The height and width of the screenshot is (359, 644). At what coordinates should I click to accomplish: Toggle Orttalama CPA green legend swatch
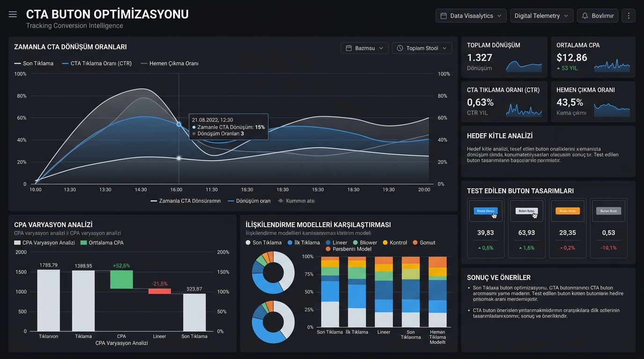(x=84, y=243)
